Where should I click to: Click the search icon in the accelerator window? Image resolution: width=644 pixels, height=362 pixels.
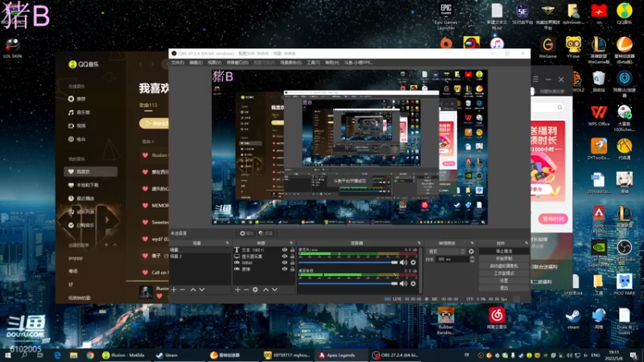click(559, 107)
